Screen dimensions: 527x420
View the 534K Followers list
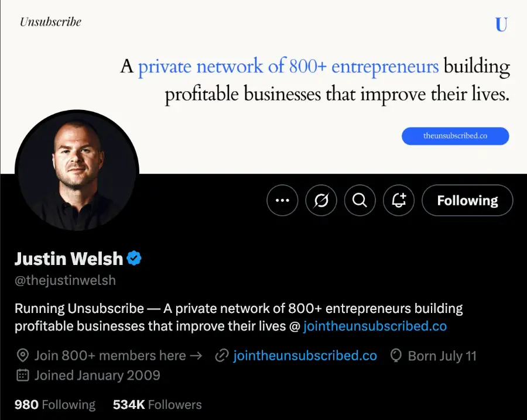[157, 404]
